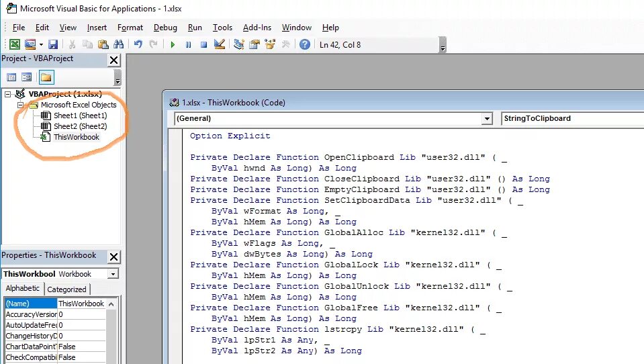Viewport: 644px width, 364px height.
Task: Open the File menu
Action: [x=19, y=28]
